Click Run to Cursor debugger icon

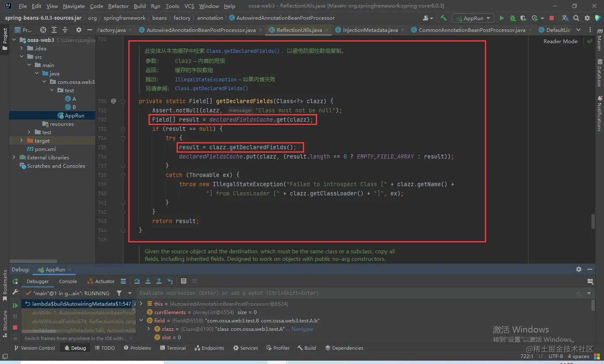click(170, 281)
